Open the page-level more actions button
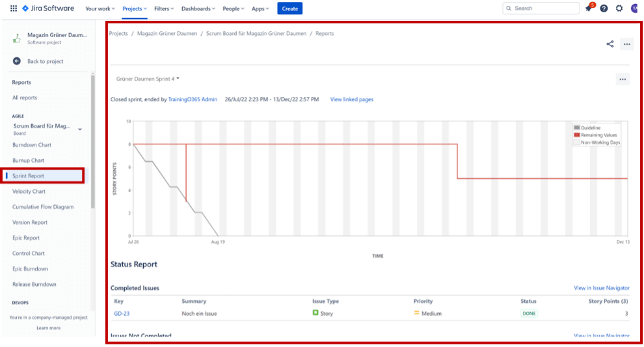Viewport: 644px width, 347px height. 626,44
